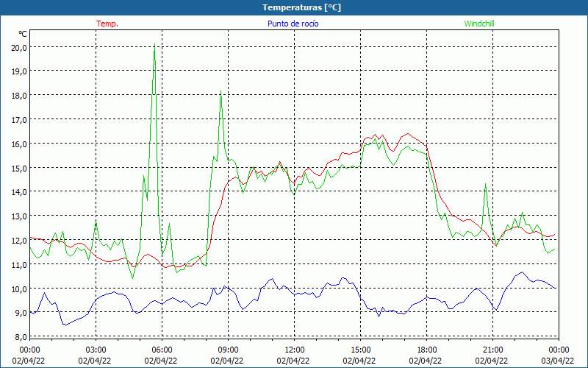
Task: Click the 18,0 value on the y-axis
Action: (20, 96)
